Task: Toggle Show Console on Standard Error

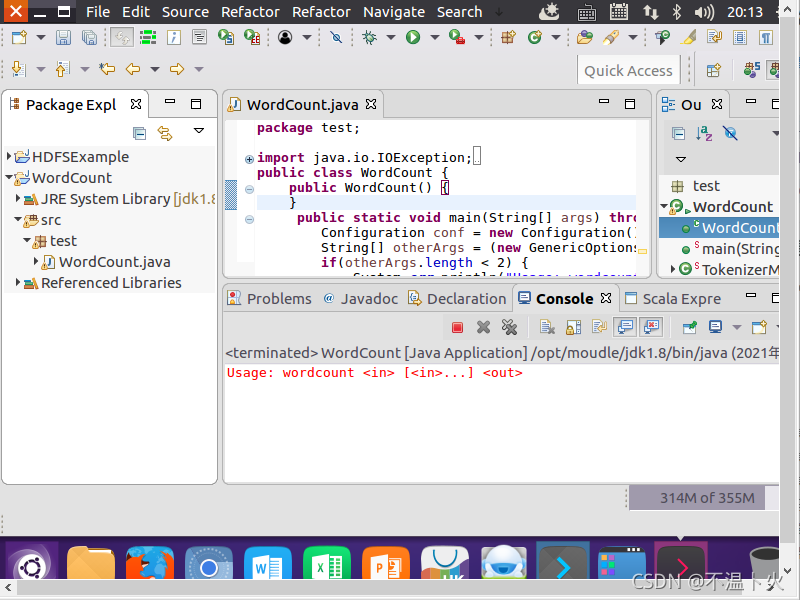Action: [652, 327]
